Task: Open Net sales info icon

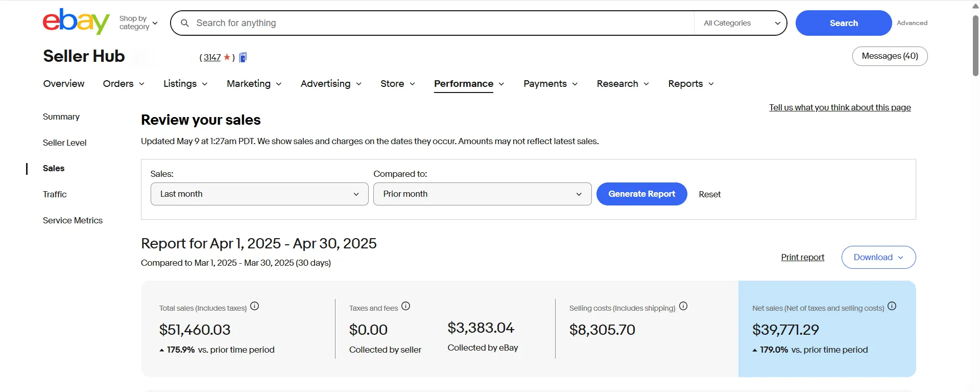Action: pos(892,306)
